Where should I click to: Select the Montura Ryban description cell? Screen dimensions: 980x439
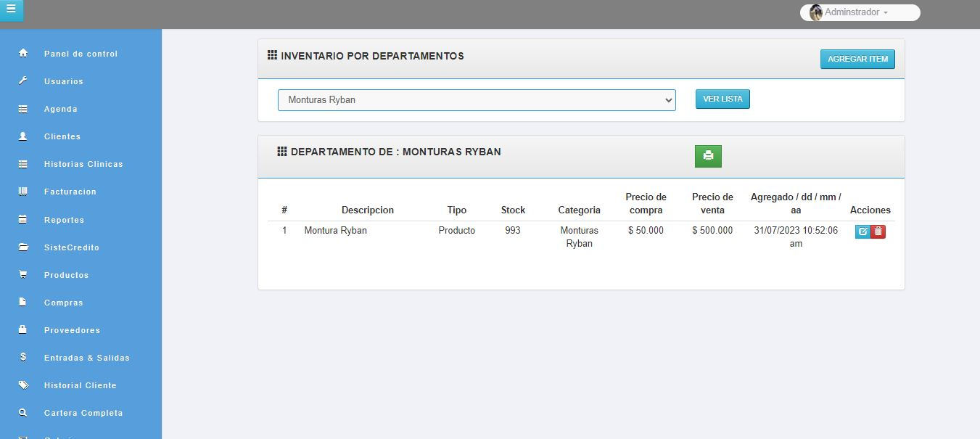point(336,231)
